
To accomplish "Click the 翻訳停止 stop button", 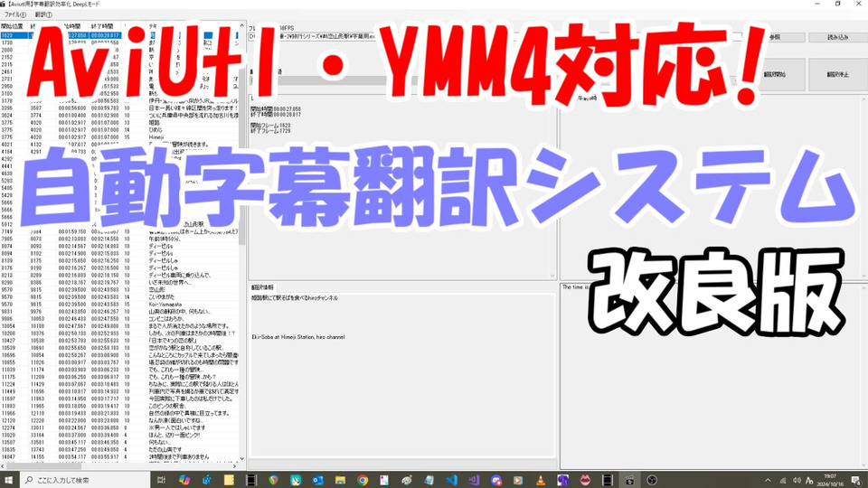I will tap(837, 74).
